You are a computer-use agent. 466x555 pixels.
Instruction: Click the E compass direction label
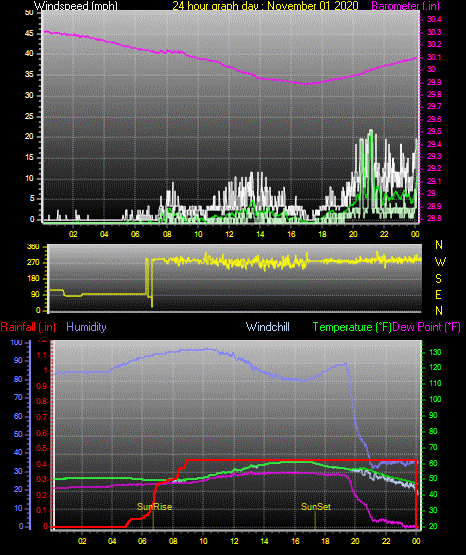(439, 294)
